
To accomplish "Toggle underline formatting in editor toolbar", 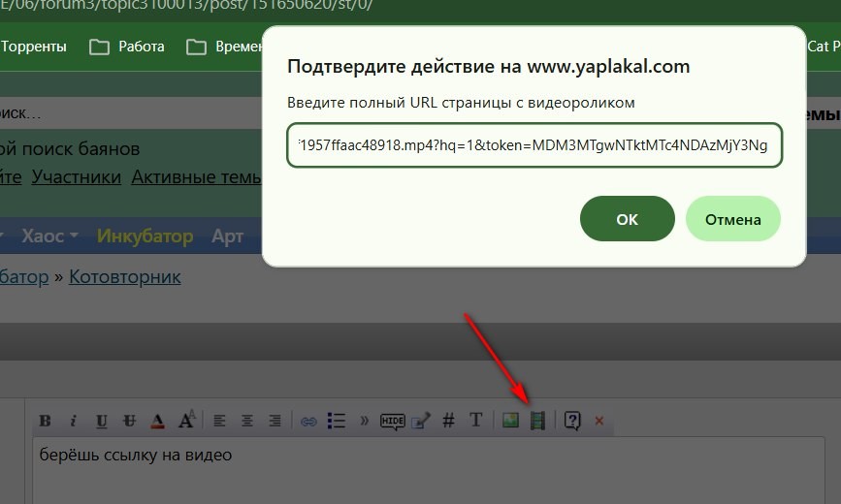I will point(102,421).
